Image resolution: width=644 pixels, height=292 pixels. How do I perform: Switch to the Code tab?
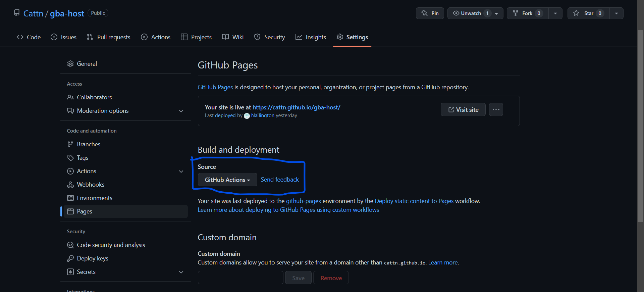coord(29,37)
